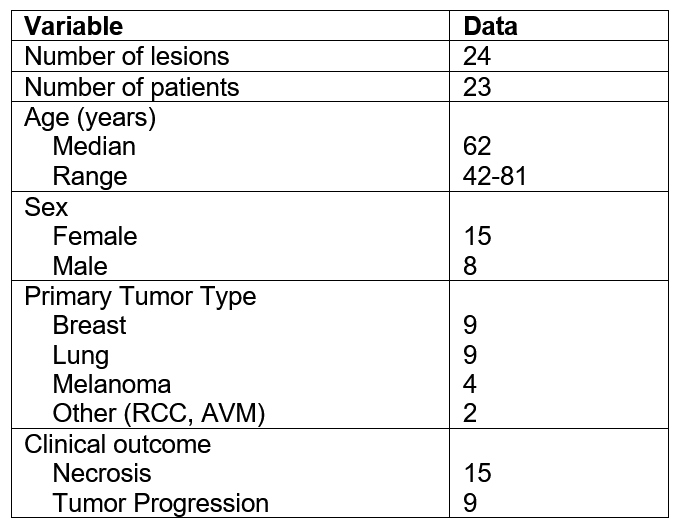This screenshot has height=530, width=684.
Task: Click the "Lung" tumor type label
Action: [x=81, y=355]
